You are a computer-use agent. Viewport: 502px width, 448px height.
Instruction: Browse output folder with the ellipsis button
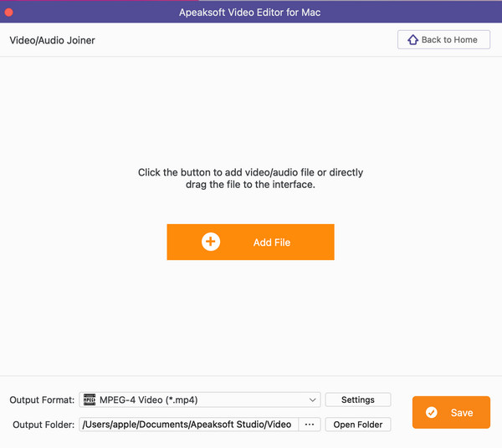click(310, 425)
